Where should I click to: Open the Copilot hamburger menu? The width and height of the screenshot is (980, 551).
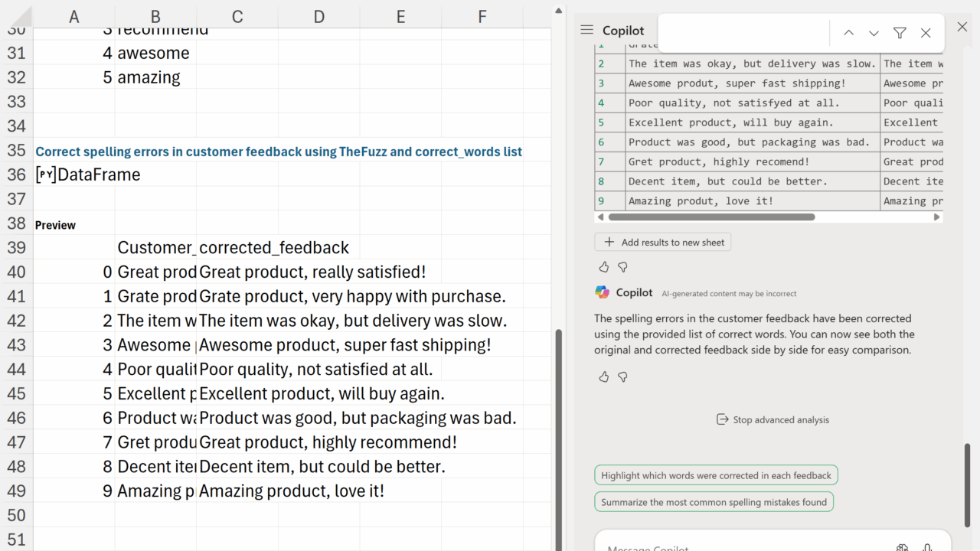[x=587, y=30]
